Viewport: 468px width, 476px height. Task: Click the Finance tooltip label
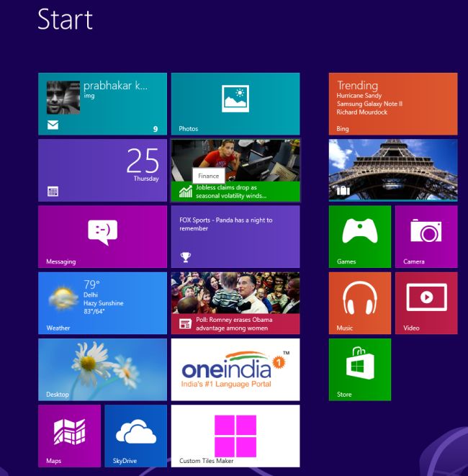pos(209,176)
